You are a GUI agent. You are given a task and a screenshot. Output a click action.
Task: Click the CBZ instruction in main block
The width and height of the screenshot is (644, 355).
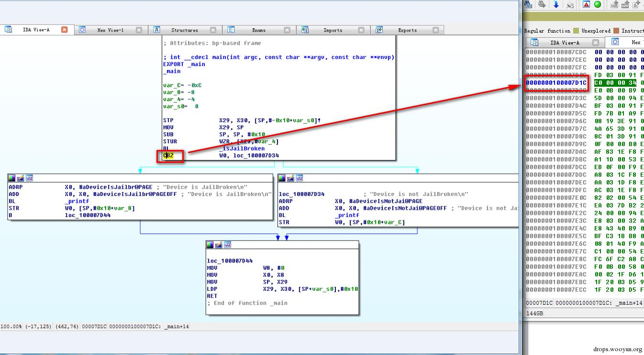tap(168, 155)
